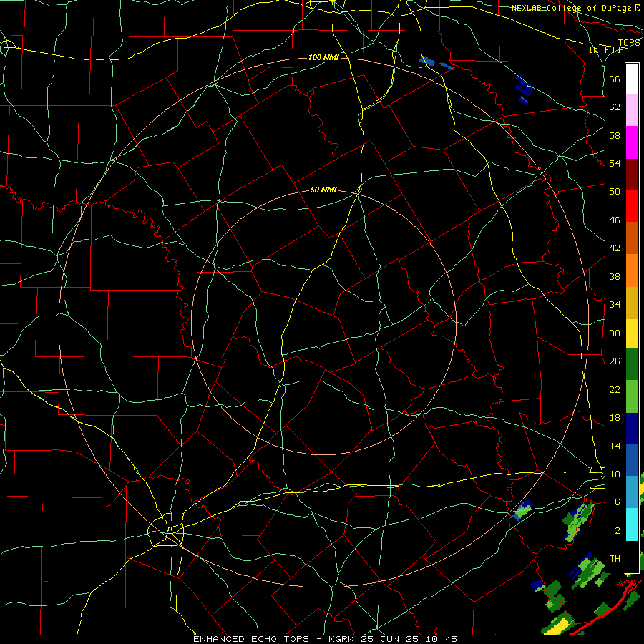Select the 50 NMI range ring label

[x=323, y=190]
